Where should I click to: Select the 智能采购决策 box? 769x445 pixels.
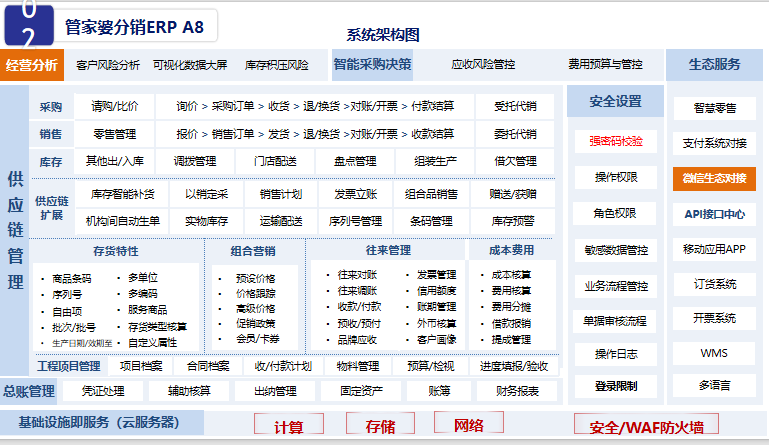pos(372,64)
